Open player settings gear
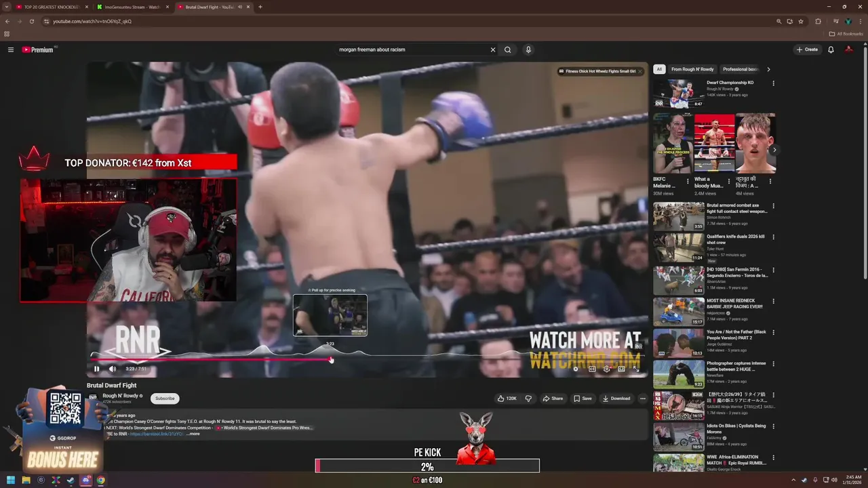868x488 pixels. pyautogui.click(x=607, y=369)
